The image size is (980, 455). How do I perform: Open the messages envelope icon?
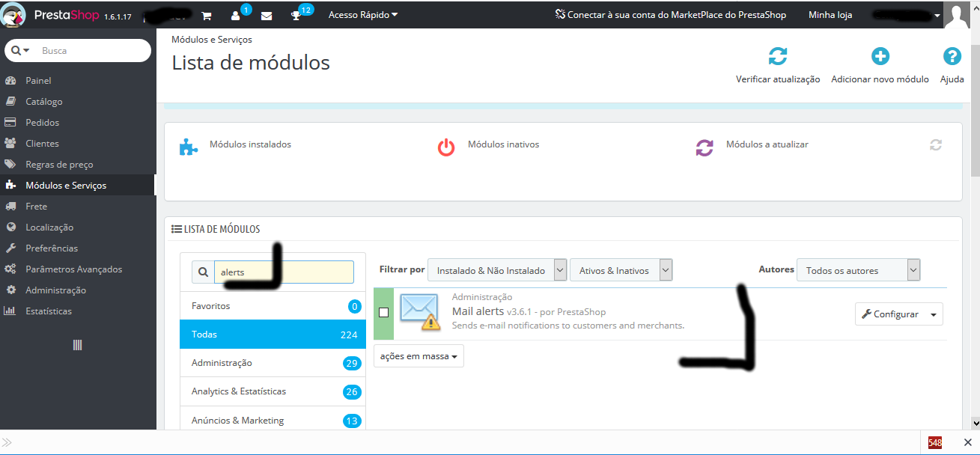pyautogui.click(x=266, y=15)
